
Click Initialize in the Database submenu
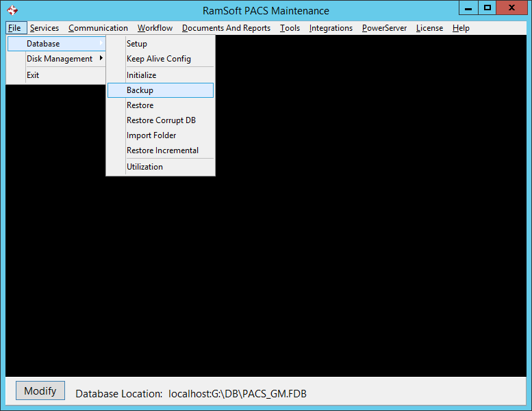click(141, 75)
